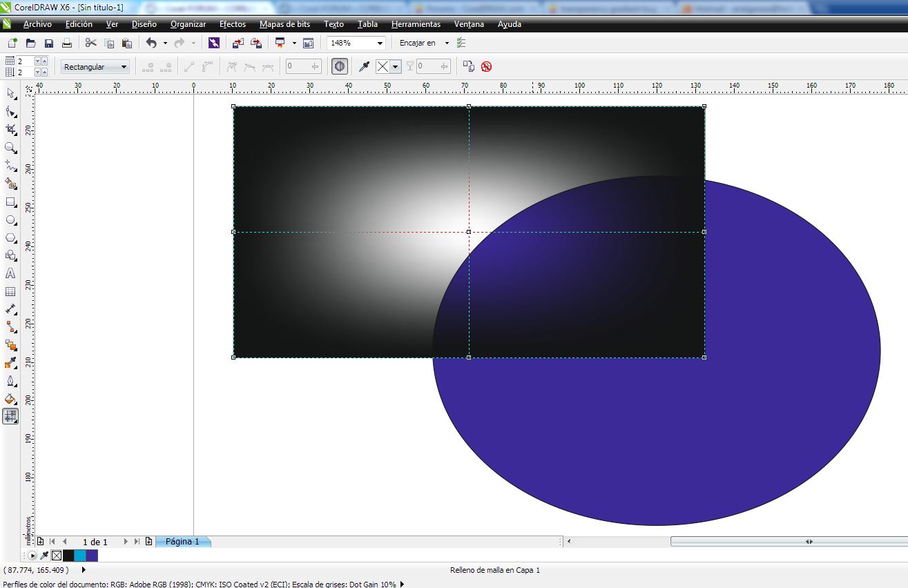
Task: Select the Polygon tool
Action: click(x=10, y=237)
